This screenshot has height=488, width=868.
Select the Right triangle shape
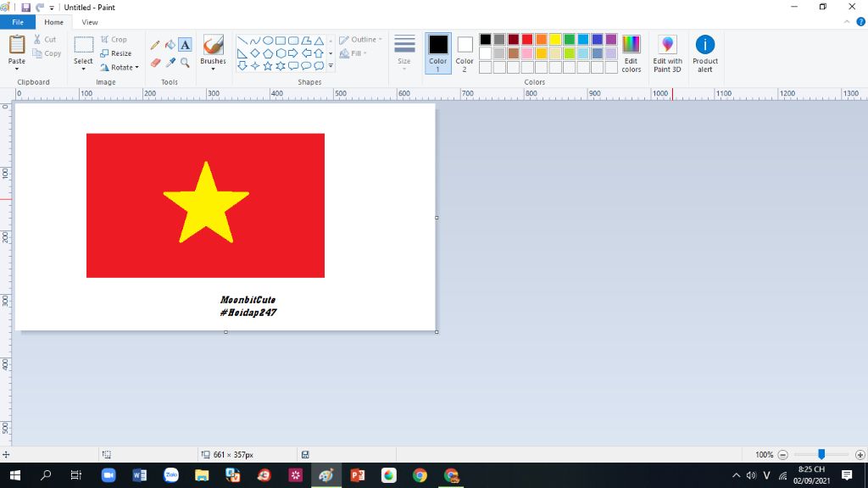tap(242, 53)
